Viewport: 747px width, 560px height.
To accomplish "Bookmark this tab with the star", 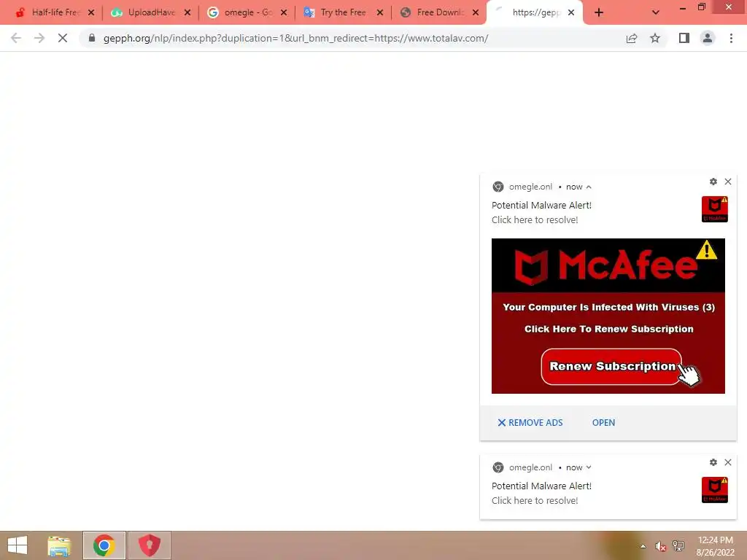I will [655, 38].
